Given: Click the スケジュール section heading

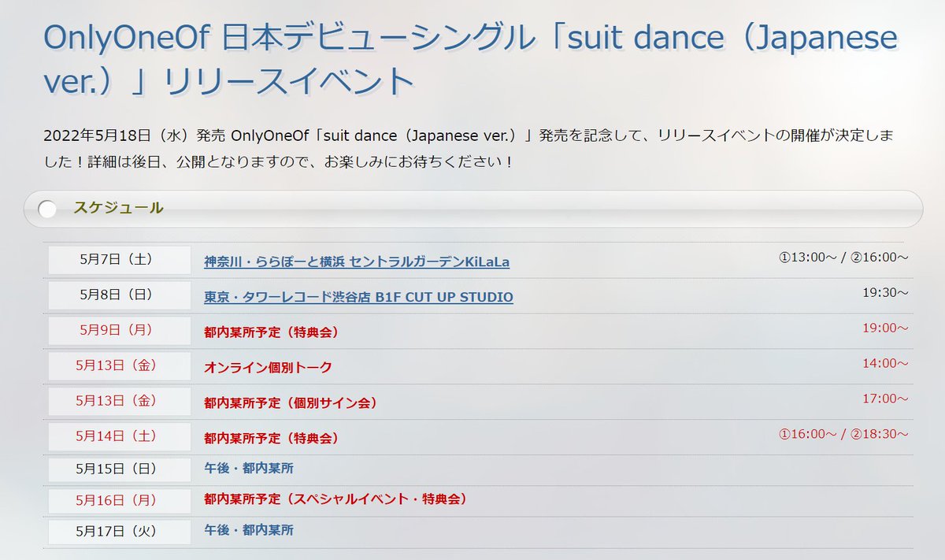Looking at the screenshot, I should [119, 208].
